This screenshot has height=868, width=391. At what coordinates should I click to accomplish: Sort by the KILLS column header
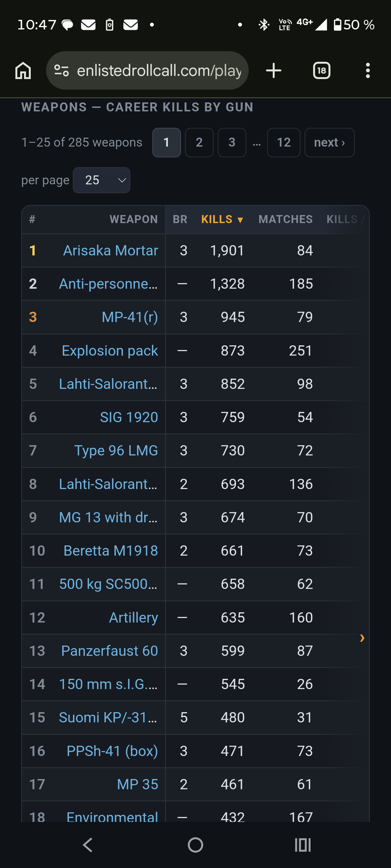222,219
